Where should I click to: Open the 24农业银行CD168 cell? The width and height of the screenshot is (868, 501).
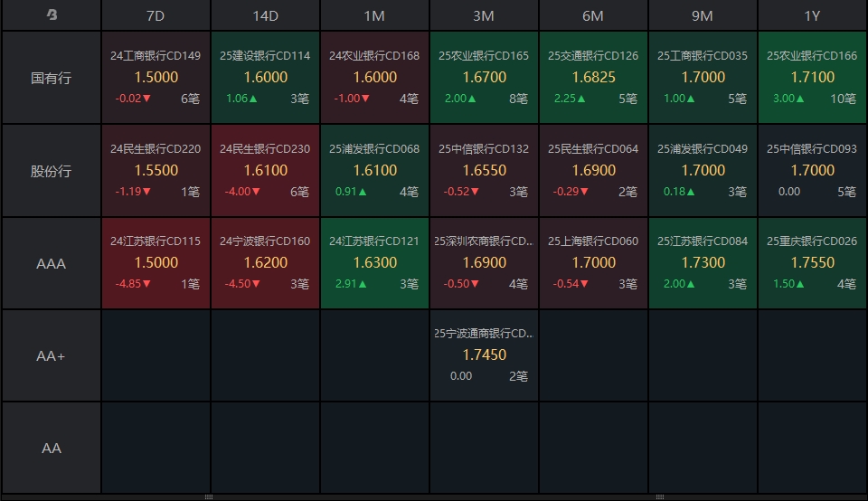pos(374,78)
